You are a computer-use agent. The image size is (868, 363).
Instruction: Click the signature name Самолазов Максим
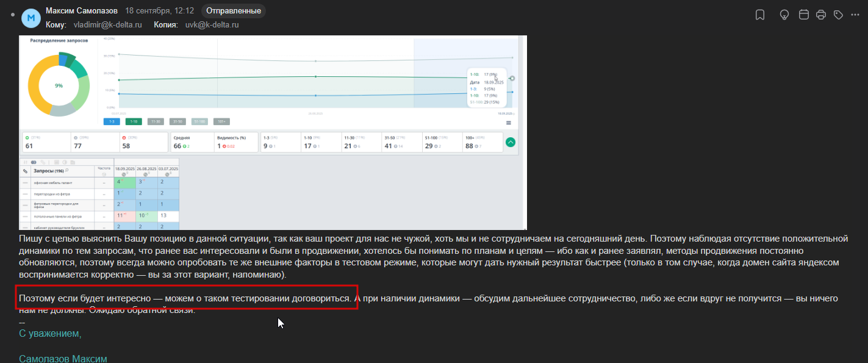pos(63,359)
